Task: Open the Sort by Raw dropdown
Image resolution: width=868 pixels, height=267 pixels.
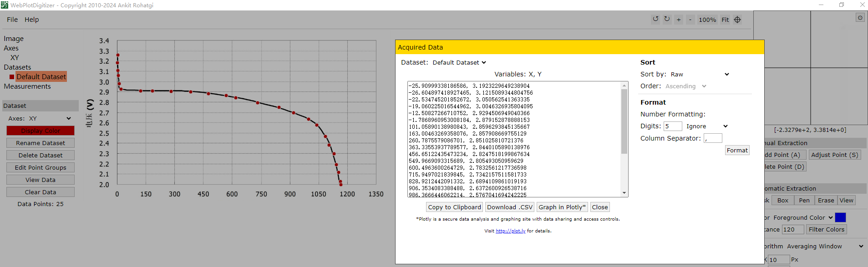Action: pyautogui.click(x=700, y=74)
